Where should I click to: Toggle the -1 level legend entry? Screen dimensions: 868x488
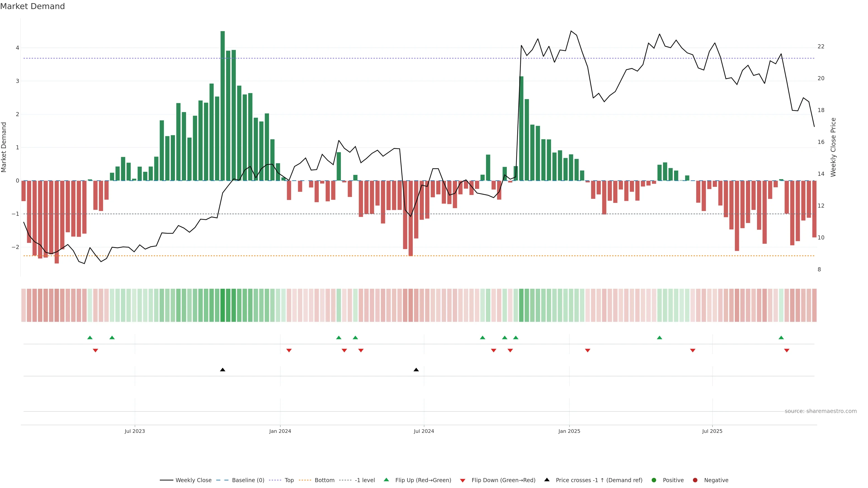coord(365,480)
